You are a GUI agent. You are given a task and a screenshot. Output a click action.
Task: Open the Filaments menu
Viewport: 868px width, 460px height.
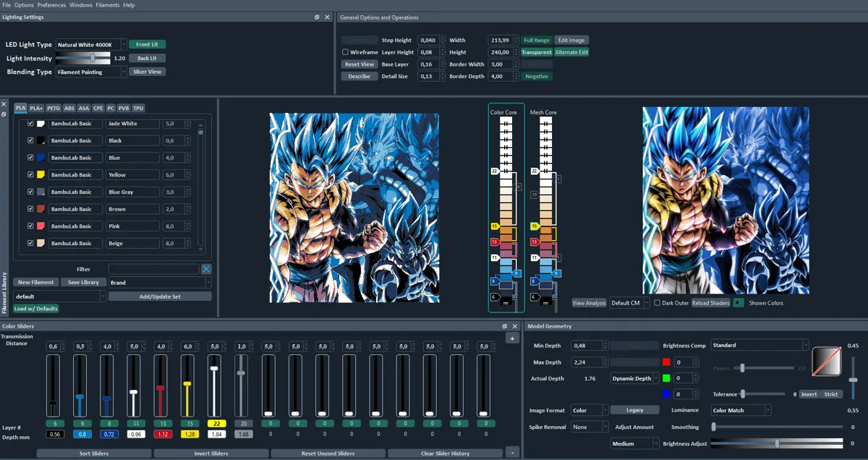coord(108,5)
